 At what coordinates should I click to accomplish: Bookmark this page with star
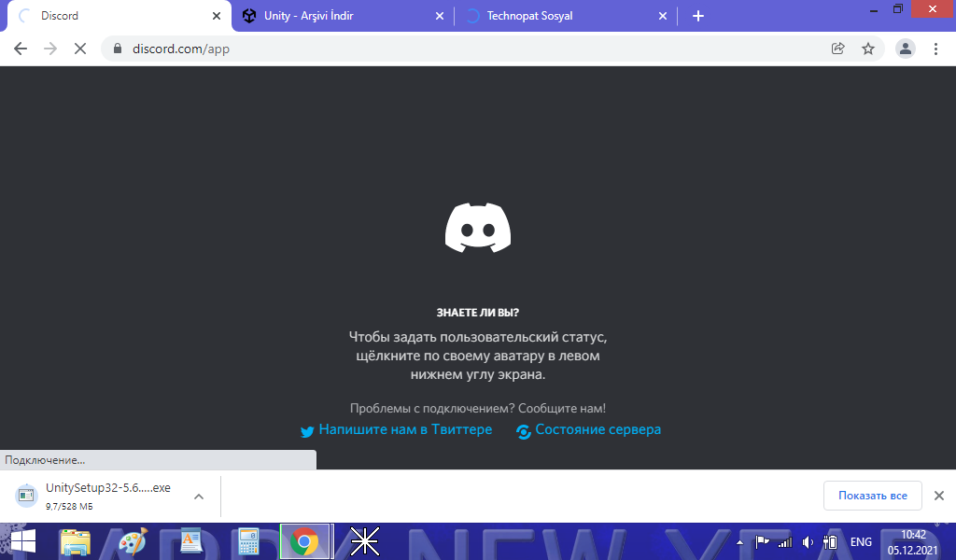tap(868, 49)
